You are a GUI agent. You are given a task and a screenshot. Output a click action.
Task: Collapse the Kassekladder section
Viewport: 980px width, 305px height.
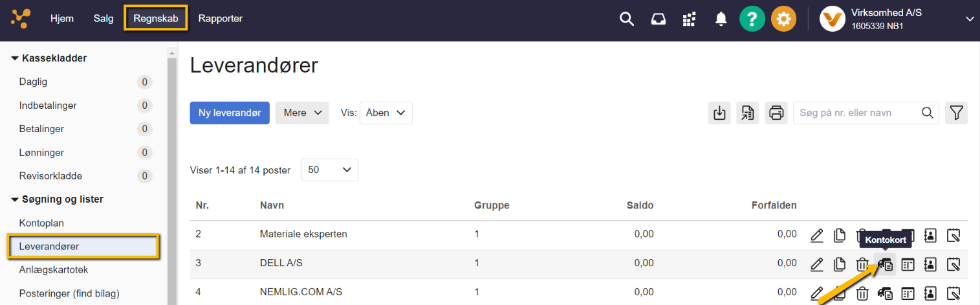point(15,58)
